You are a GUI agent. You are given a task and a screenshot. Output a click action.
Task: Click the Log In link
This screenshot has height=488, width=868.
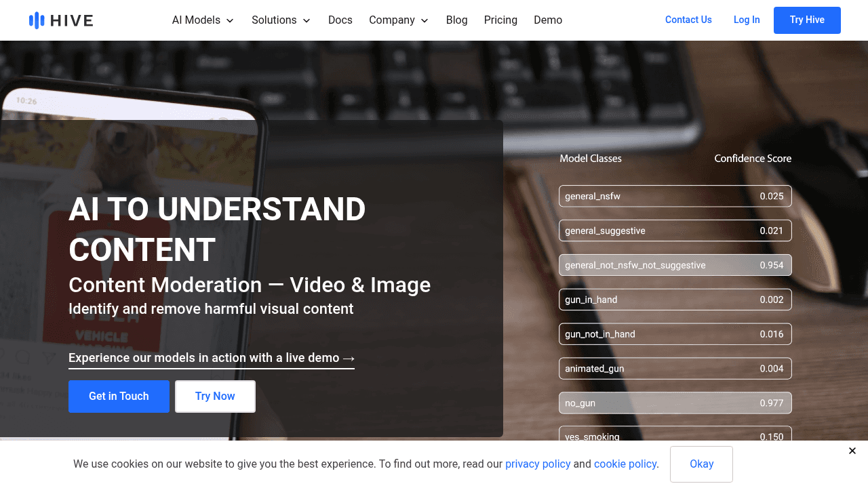pos(747,20)
